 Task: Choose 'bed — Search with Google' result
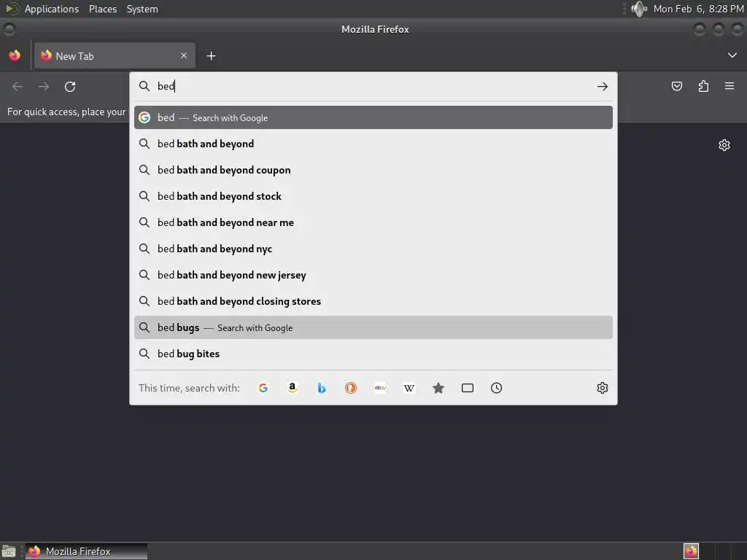[373, 117]
